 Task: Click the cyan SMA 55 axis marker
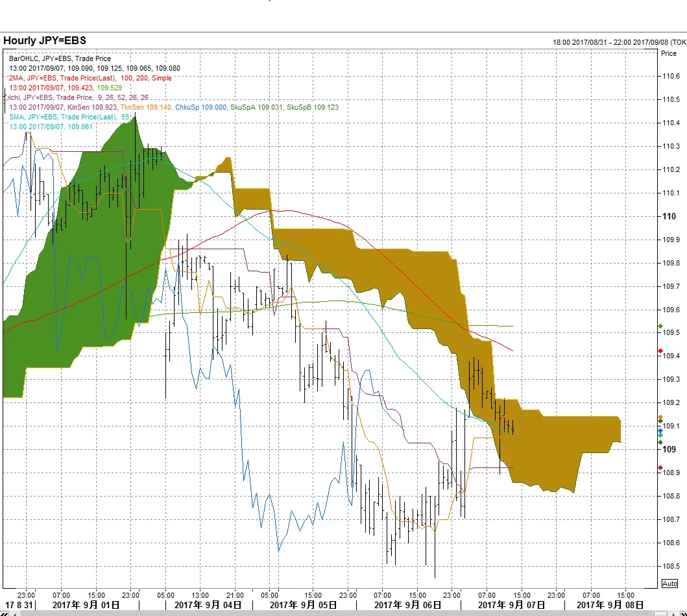[x=660, y=435]
